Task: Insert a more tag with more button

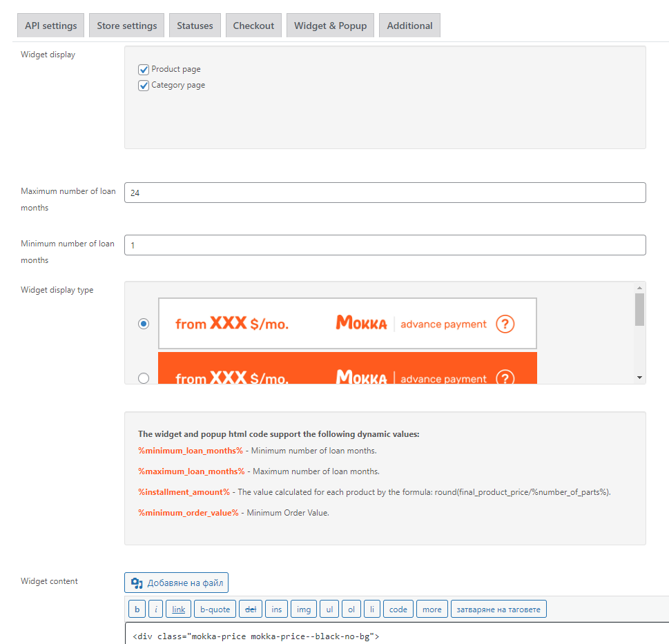Action: tap(432, 609)
